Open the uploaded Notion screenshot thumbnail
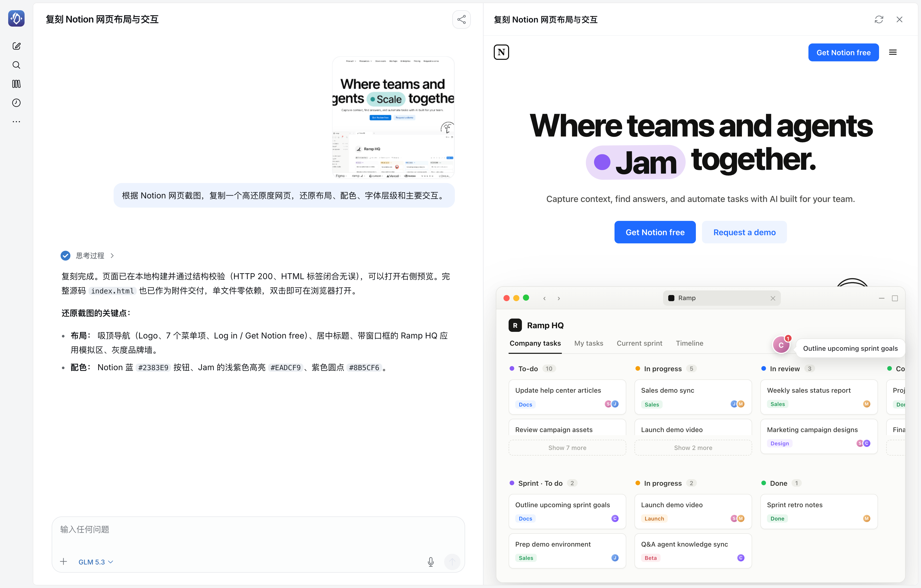Viewport: 921px width, 588px height. (393, 117)
